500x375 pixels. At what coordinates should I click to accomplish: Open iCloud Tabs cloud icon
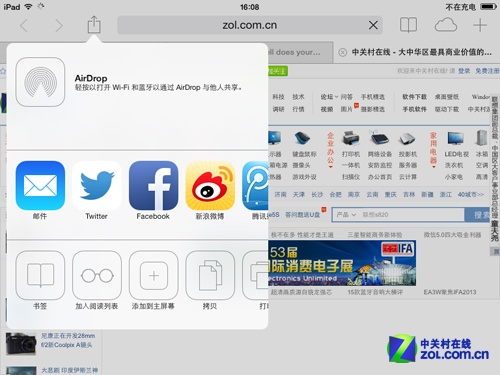tap(446, 25)
